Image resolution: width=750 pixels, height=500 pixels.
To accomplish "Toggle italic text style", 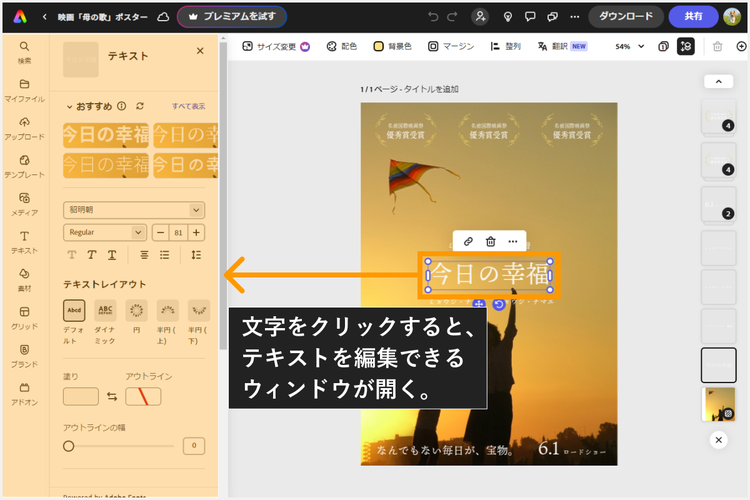I will 91,255.
